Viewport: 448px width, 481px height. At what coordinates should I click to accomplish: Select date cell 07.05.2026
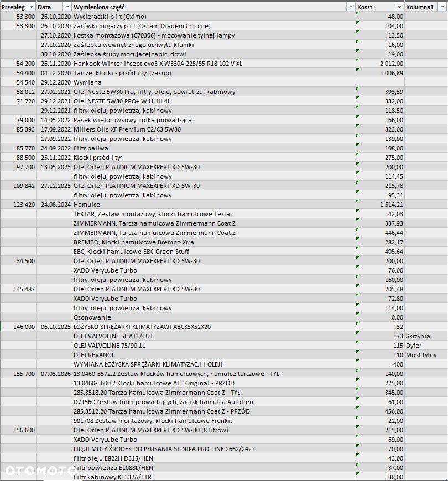(54, 374)
